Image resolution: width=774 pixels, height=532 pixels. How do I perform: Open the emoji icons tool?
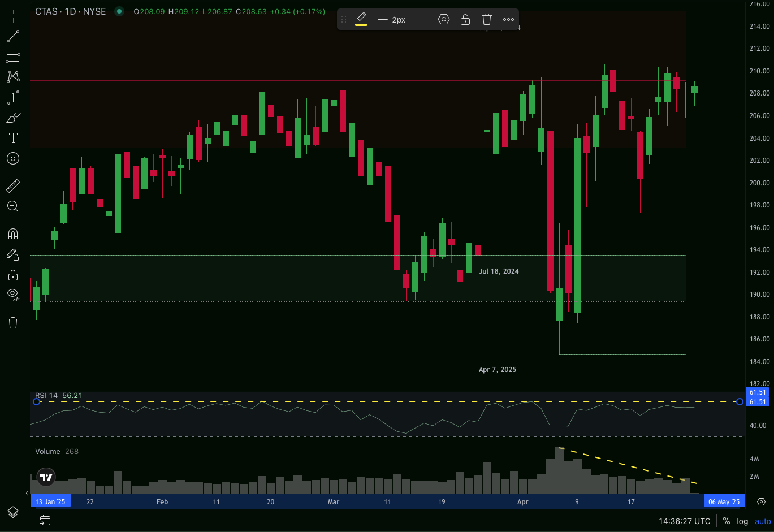pos(13,158)
